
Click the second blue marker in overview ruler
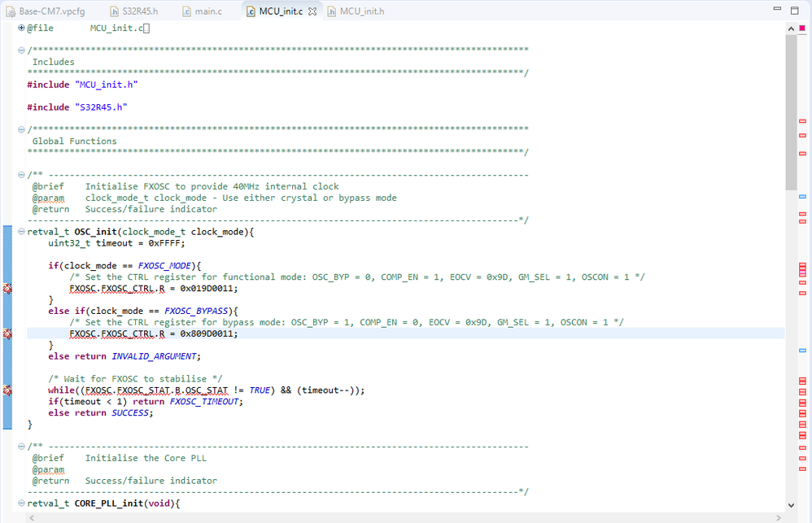(802, 351)
